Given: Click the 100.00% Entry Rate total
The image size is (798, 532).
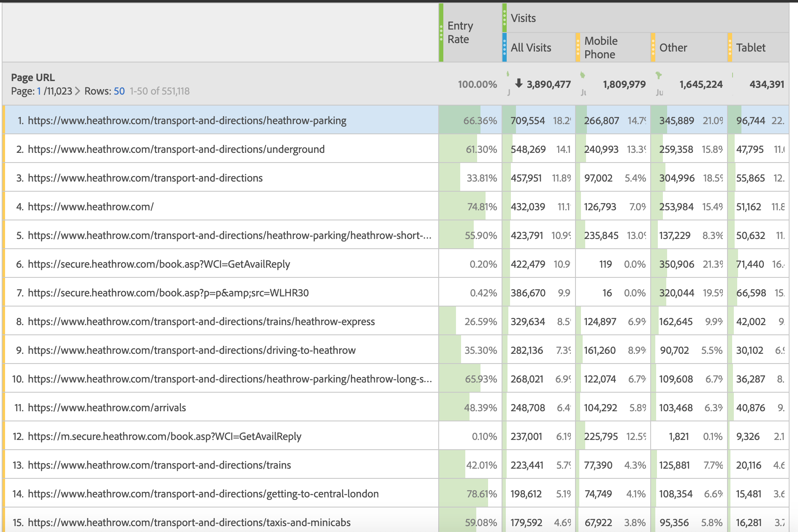Looking at the screenshot, I should 477,84.
